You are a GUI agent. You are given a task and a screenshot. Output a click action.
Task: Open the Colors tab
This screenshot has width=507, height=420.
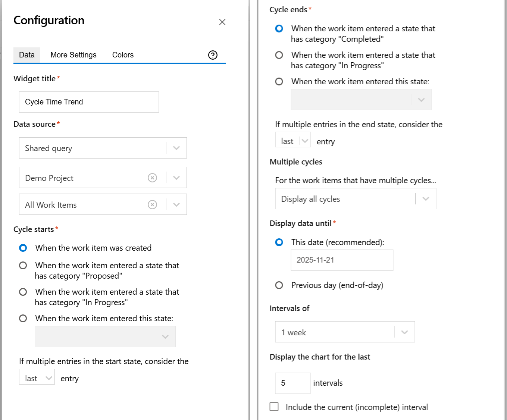tap(123, 55)
